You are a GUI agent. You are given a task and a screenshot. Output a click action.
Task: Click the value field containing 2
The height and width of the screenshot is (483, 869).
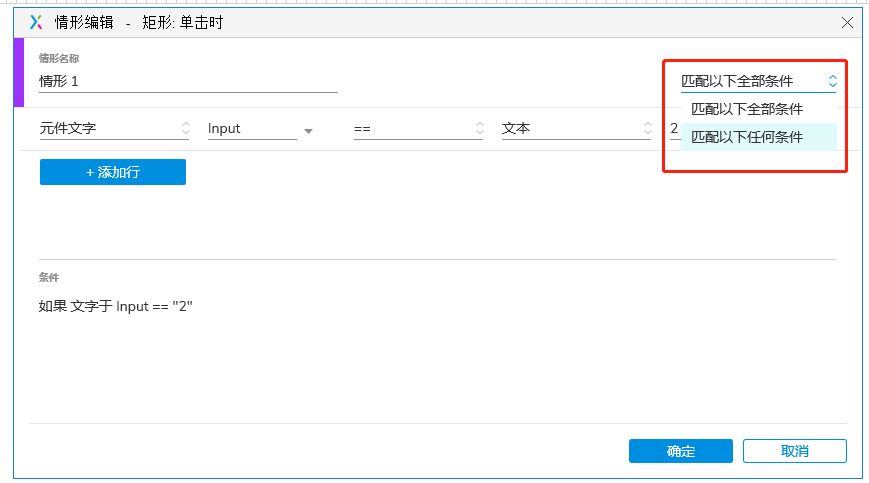tap(674, 129)
